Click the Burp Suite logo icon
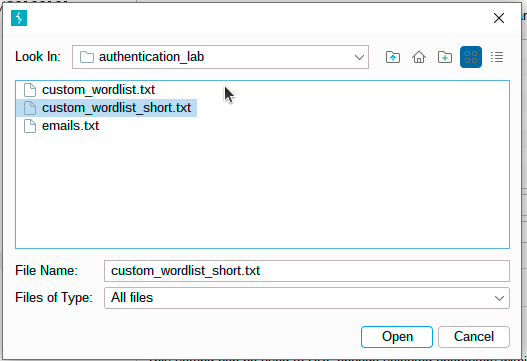The image size is (527, 361). click(x=19, y=18)
